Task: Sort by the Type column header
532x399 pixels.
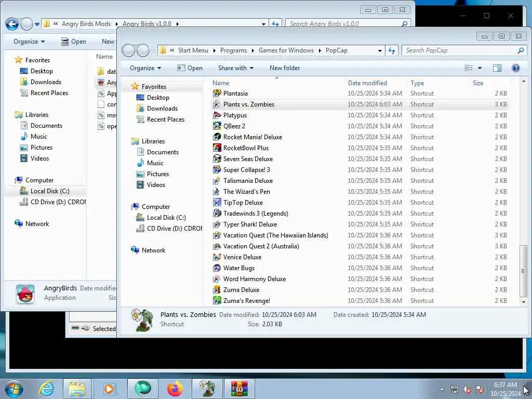Action: pos(438,83)
